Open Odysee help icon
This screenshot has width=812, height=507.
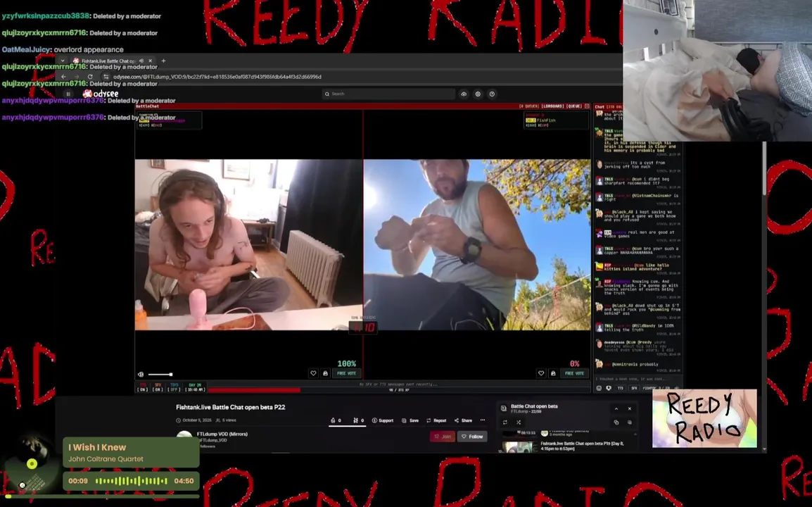point(492,94)
